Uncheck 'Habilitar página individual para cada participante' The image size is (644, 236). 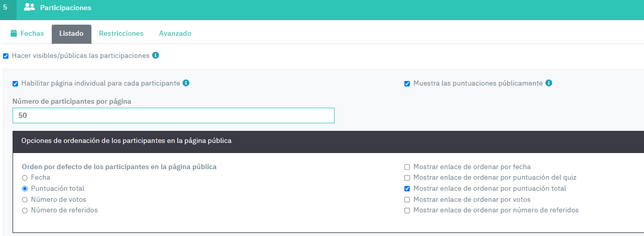coord(16,84)
